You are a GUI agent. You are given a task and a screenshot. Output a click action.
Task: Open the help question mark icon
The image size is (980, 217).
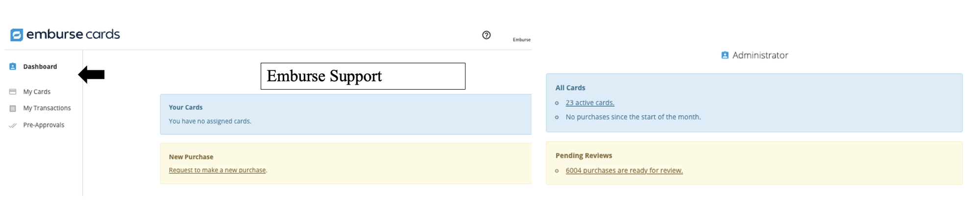(x=486, y=35)
